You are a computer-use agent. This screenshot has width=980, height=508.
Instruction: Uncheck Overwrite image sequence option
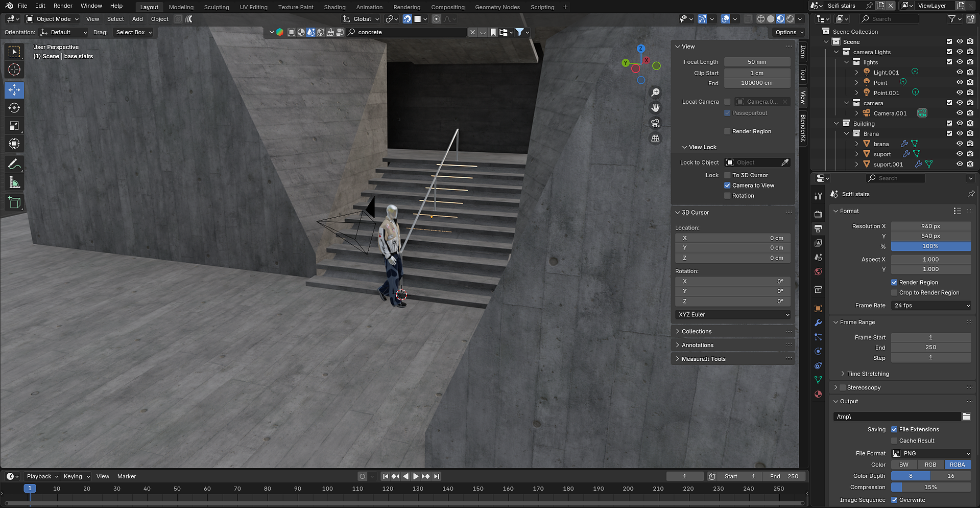point(894,500)
